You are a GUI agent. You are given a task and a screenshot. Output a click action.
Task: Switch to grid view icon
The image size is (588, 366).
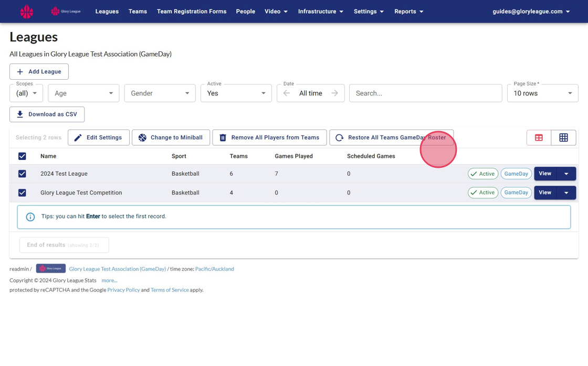pyautogui.click(x=563, y=137)
